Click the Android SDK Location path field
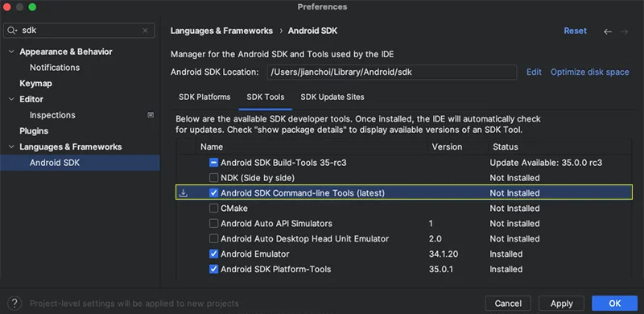 tap(392, 72)
